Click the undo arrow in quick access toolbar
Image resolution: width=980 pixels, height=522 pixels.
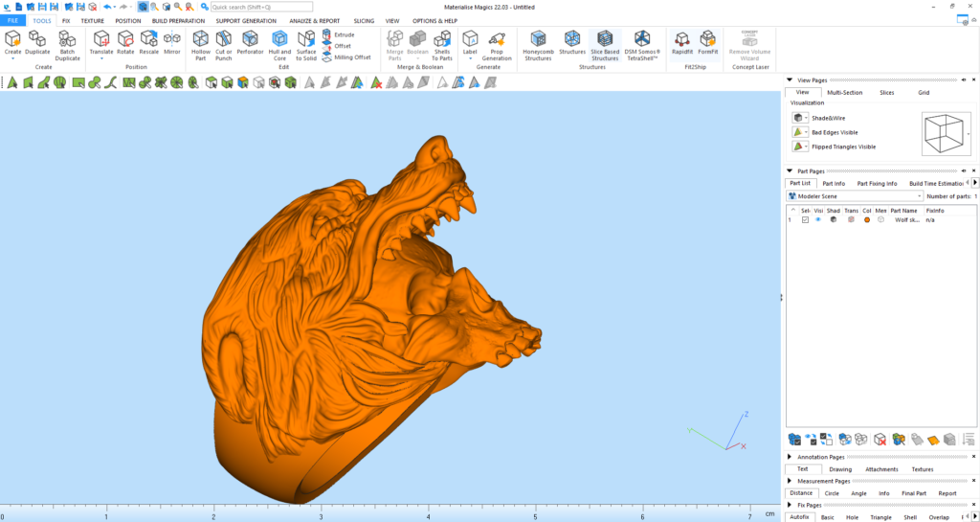(107, 7)
